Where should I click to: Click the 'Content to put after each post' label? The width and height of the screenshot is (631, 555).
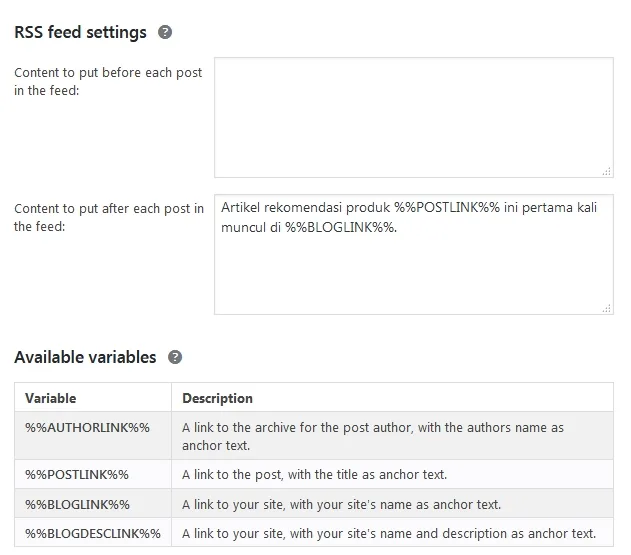[109, 217]
